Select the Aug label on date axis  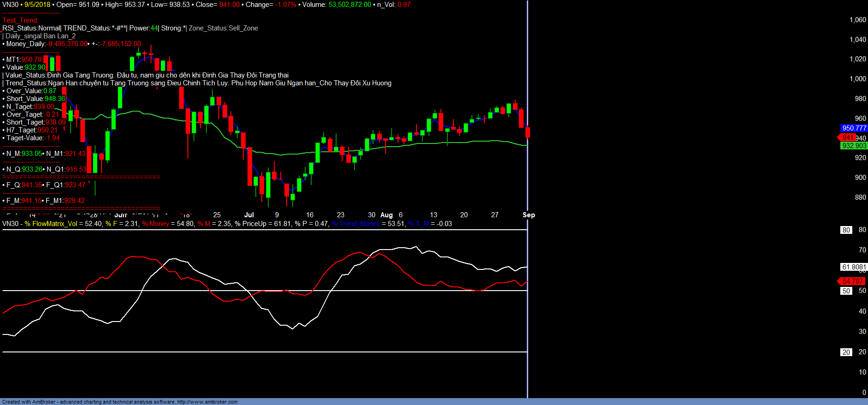386,215
